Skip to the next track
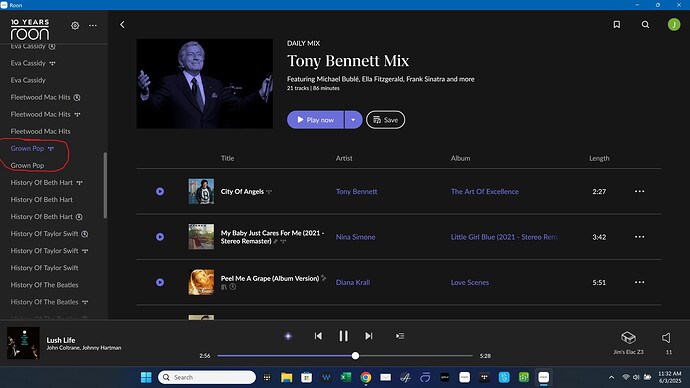Image resolution: width=690 pixels, height=388 pixels. click(x=369, y=336)
